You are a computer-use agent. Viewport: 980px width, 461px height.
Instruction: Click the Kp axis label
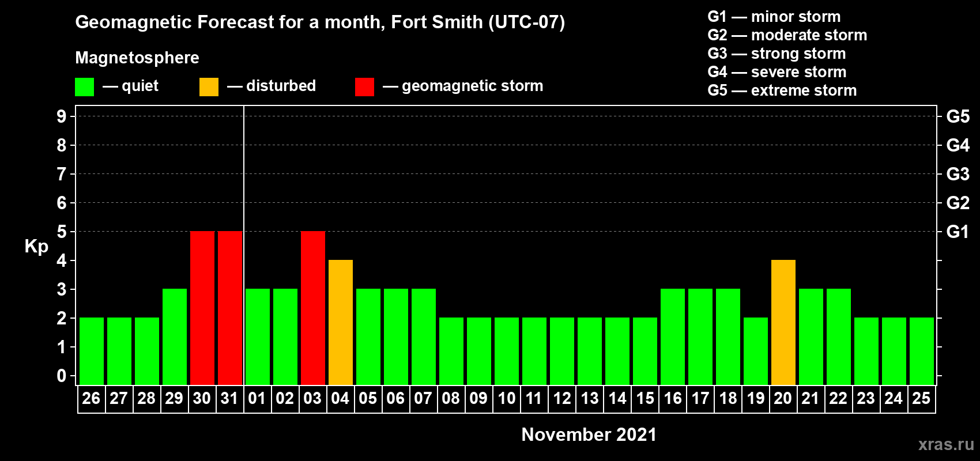pos(36,247)
